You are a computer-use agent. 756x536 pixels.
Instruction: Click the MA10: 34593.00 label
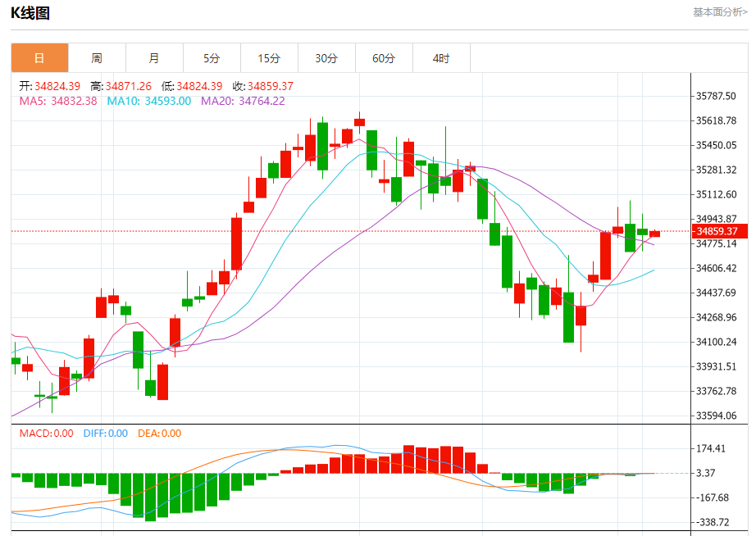click(x=149, y=102)
